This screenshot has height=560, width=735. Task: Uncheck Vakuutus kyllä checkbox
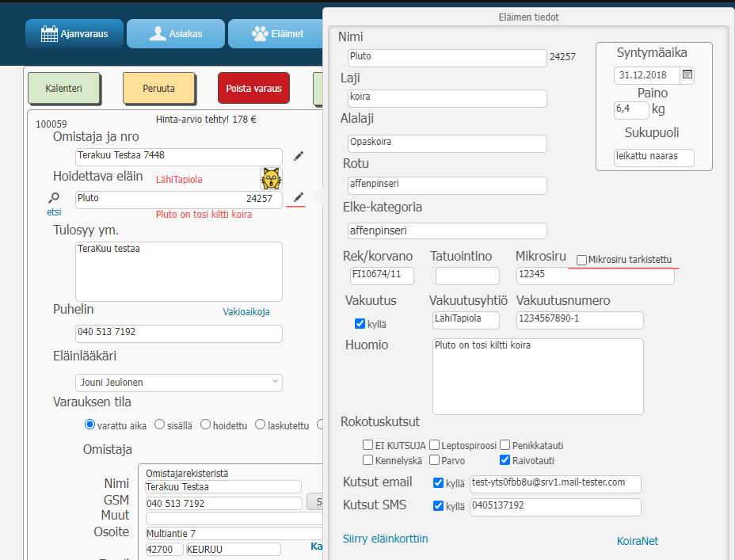(x=360, y=324)
